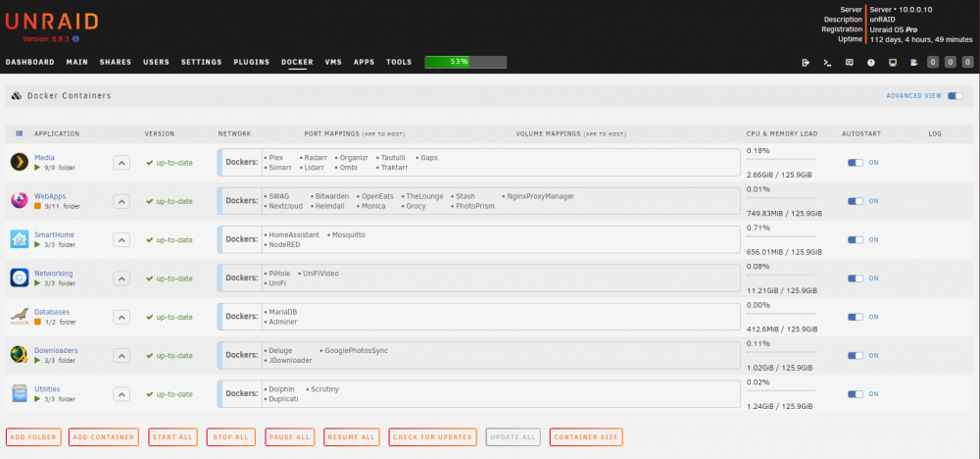980x459 pixels.
Task: Collapse the Databases folder chevron
Action: 122,317
